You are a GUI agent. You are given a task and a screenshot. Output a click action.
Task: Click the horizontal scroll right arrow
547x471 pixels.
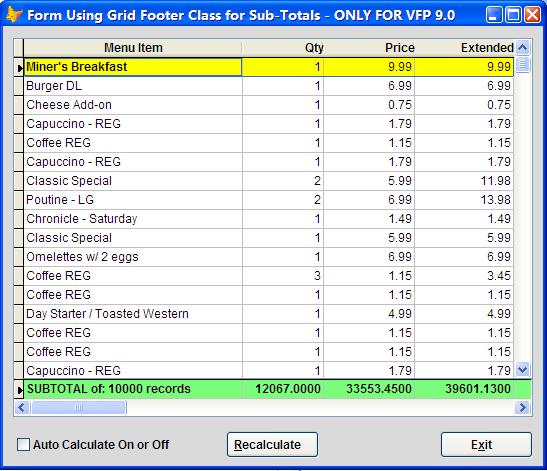coord(522,407)
